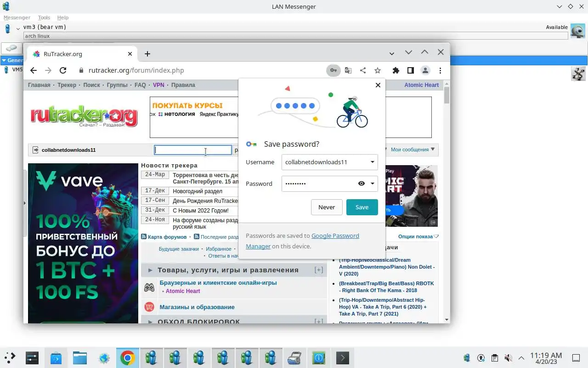Close the RuTracker.org tab
The width and height of the screenshot is (588, 368).
pyautogui.click(x=130, y=54)
